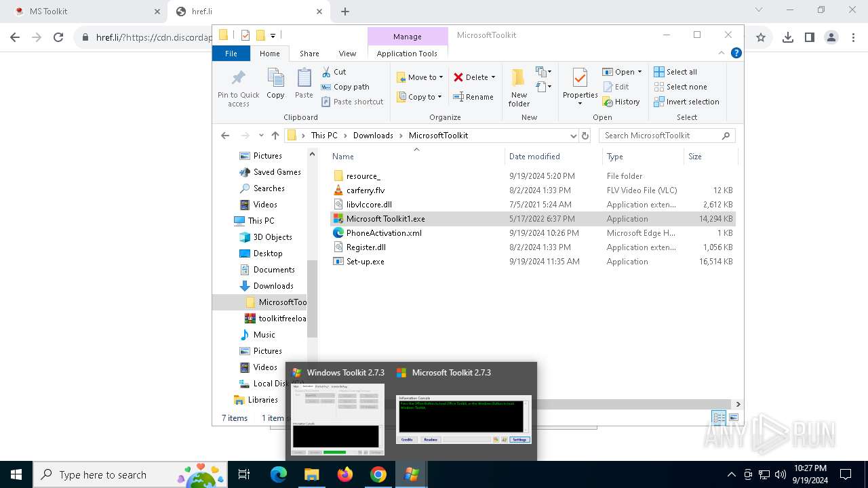Open Chrome from taskbar
868x488 pixels.
378,474
